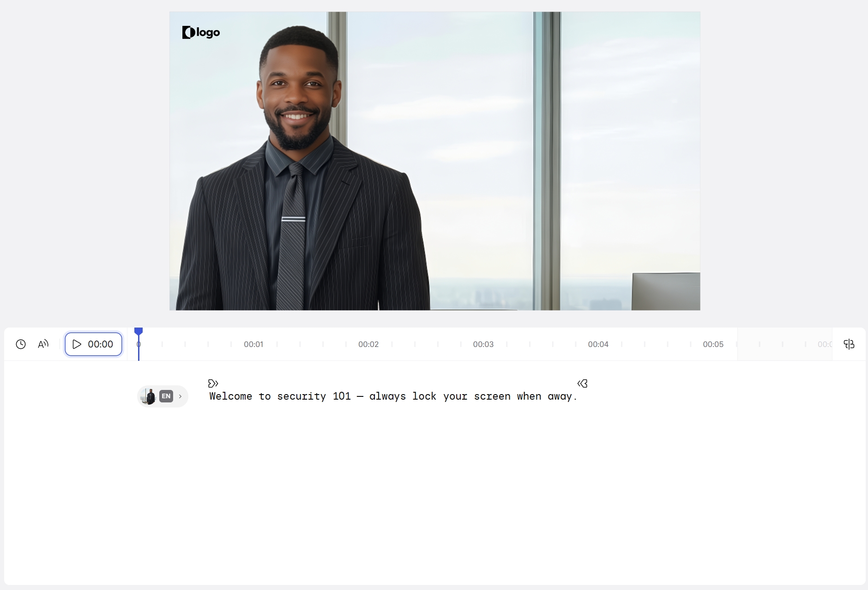Click the text-to-speech voice icon
Viewport: 868px width, 590px height.
[x=43, y=344]
